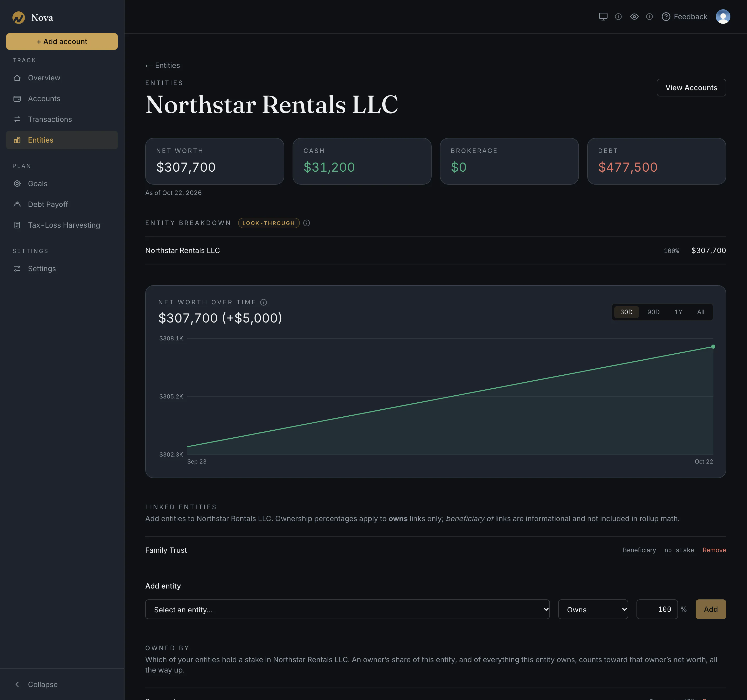This screenshot has height=700, width=747.
Task: Click the Goals target icon
Action: pos(17,183)
